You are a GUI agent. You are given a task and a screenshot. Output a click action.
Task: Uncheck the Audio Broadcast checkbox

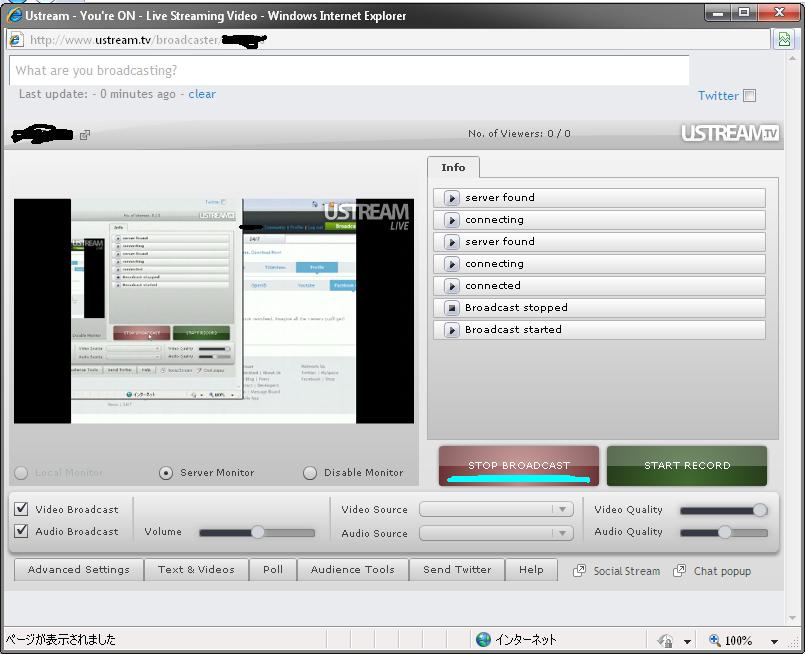tap(21, 530)
